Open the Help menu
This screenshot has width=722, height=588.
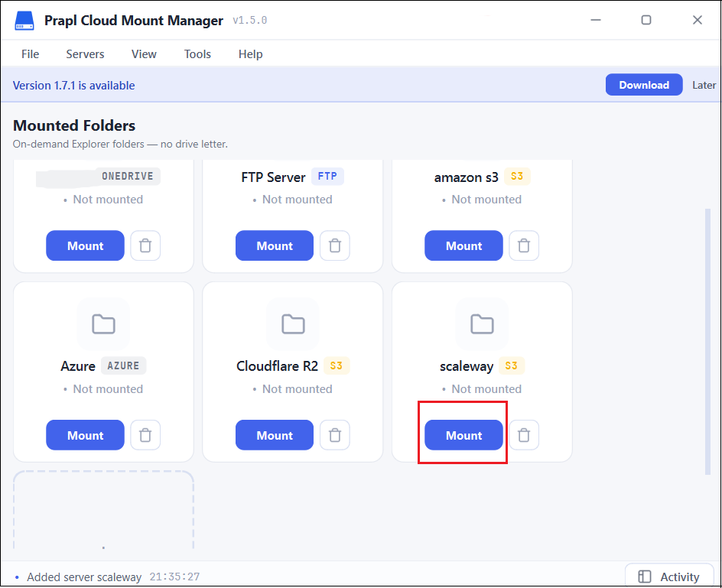point(251,54)
